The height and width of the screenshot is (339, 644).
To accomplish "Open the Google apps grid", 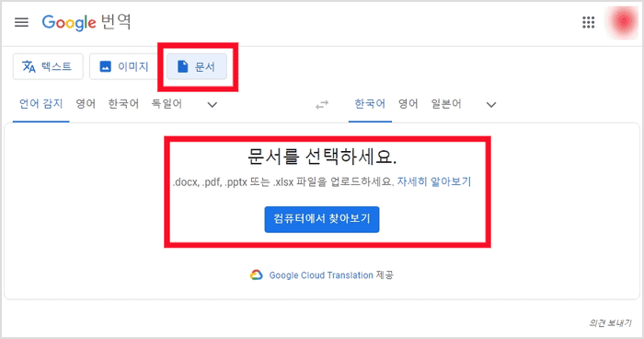I will [588, 22].
